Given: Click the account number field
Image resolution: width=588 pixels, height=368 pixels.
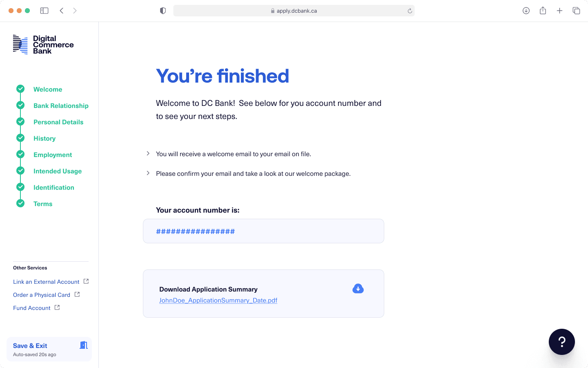Looking at the screenshot, I should click(263, 231).
